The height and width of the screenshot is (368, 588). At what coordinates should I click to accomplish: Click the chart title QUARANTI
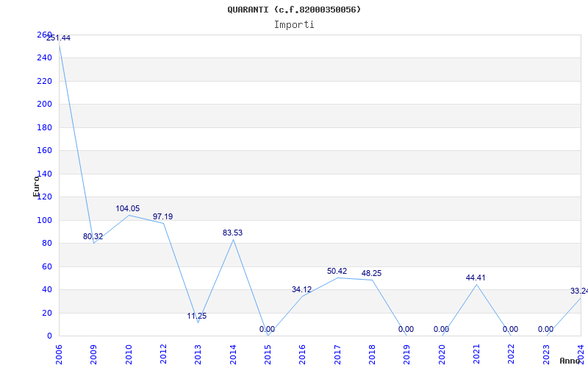(x=294, y=10)
